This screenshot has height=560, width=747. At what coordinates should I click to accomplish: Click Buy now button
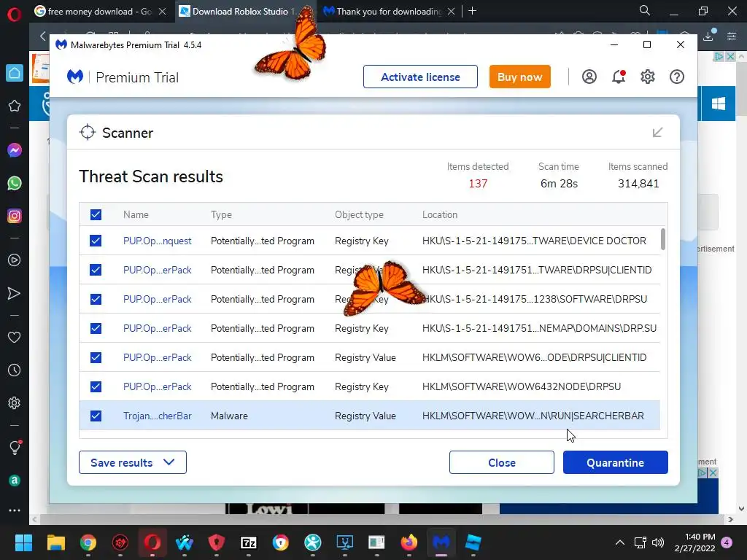coord(519,77)
